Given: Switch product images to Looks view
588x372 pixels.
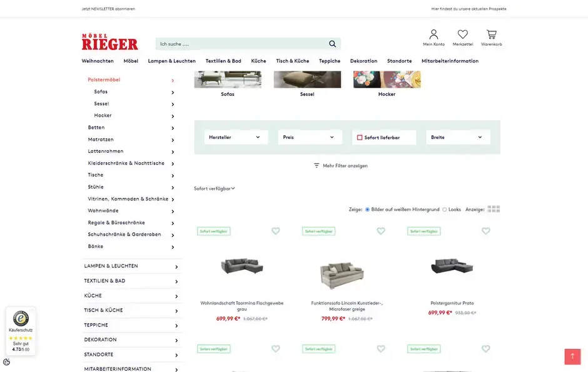Looking at the screenshot, I should point(444,209).
